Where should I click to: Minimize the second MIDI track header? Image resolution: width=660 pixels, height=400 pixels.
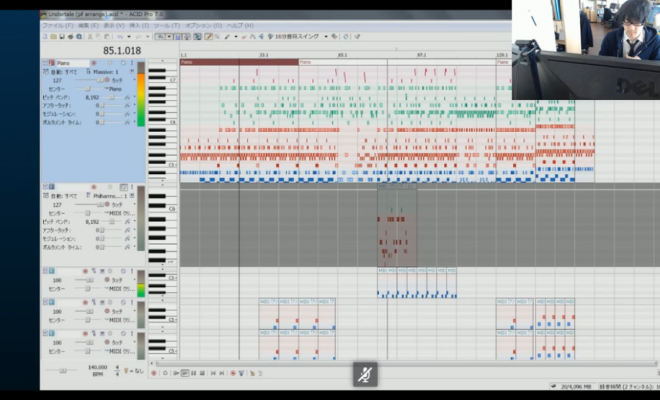coord(45,187)
